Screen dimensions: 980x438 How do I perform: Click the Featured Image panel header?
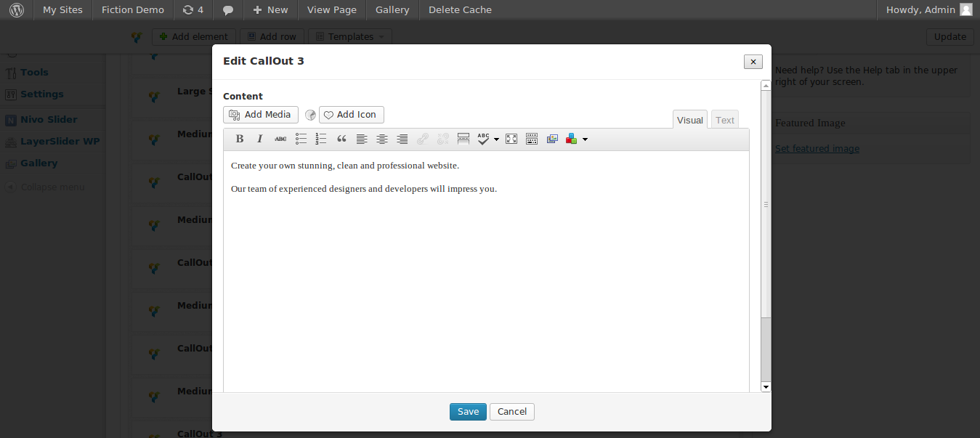pos(870,123)
